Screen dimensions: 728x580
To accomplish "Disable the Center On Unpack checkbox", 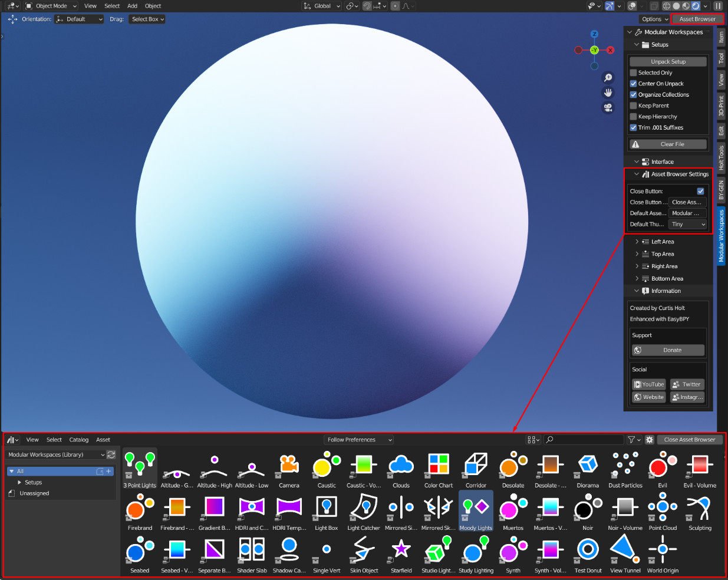I will pyautogui.click(x=633, y=84).
